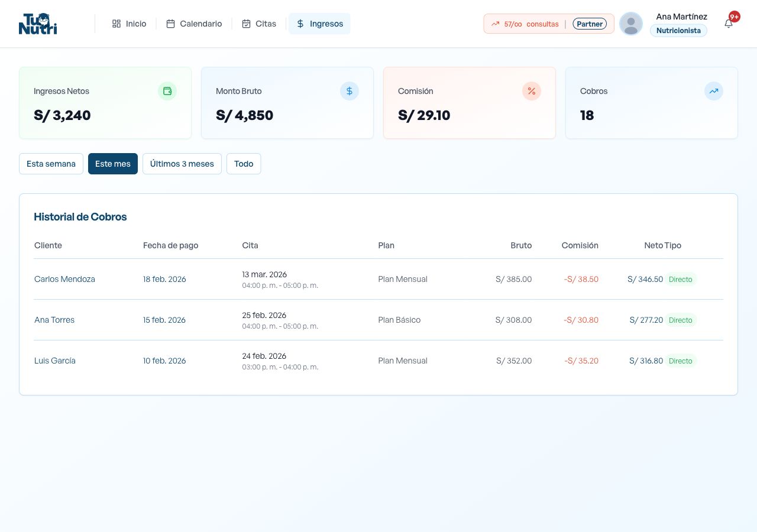757x532 pixels.
Task: Click the percent icon in Comisión card
Action: coord(532,91)
